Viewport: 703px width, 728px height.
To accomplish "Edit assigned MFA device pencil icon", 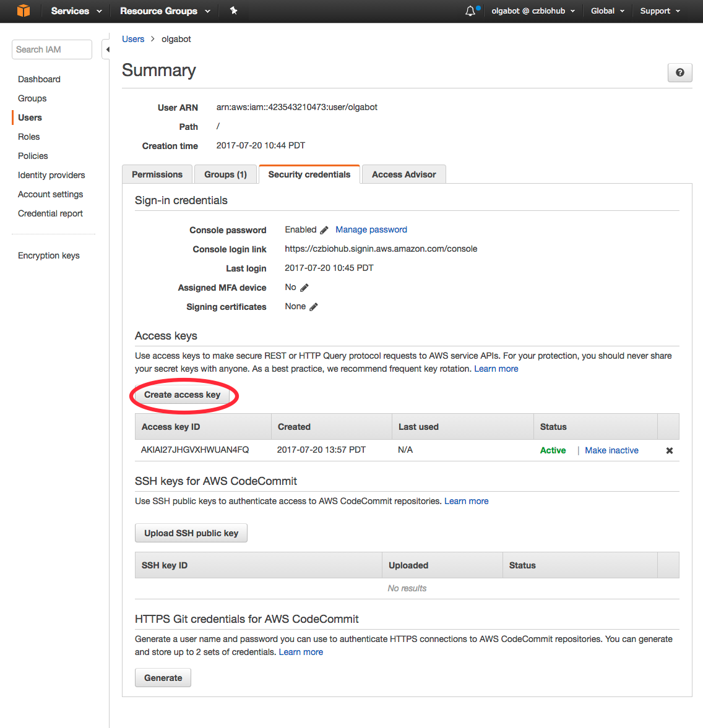I will click(304, 288).
